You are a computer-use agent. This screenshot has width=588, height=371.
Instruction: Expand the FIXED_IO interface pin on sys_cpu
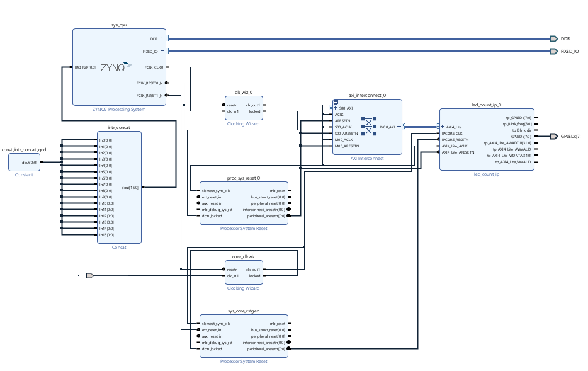(x=162, y=51)
